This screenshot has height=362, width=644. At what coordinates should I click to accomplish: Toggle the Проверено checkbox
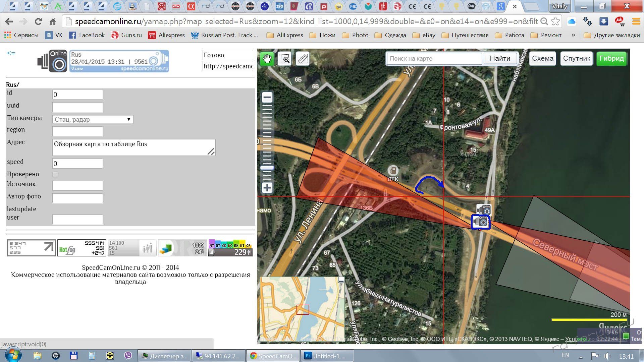(x=55, y=174)
